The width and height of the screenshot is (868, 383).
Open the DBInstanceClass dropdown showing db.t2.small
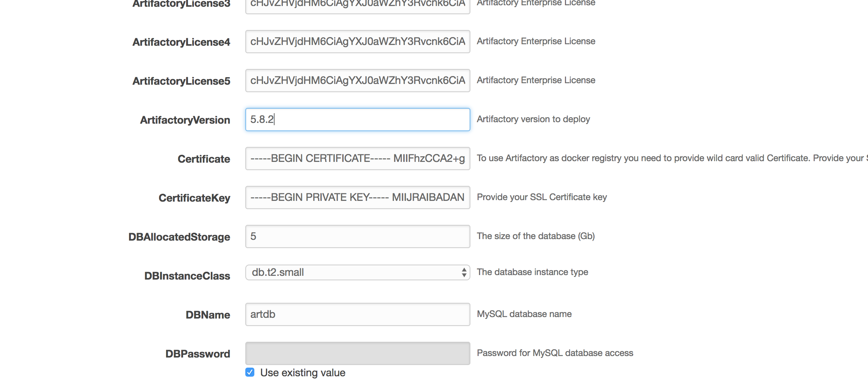pyautogui.click(x=357, y=272)
